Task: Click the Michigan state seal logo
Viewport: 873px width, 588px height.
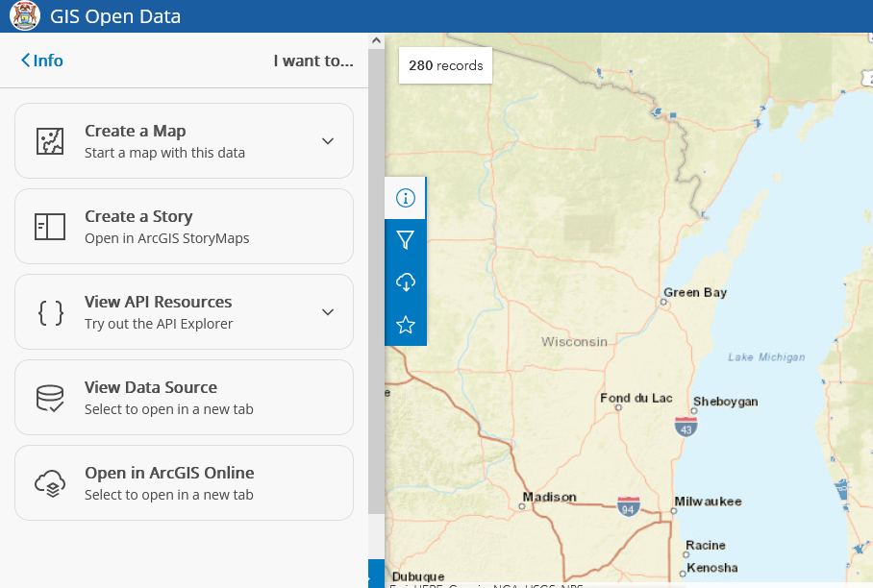Action: (x=24, y=15)
